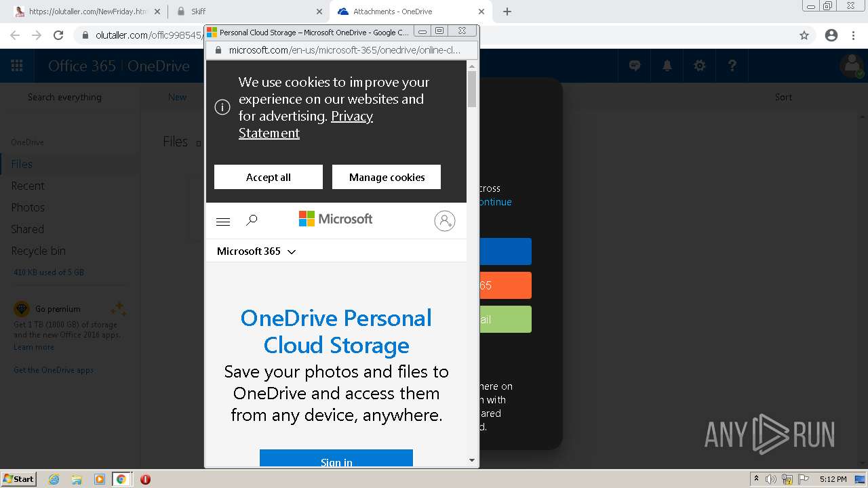Screen dimensions: 868x488
Task: Open a new Chrome tab
Action: (507, 12)
